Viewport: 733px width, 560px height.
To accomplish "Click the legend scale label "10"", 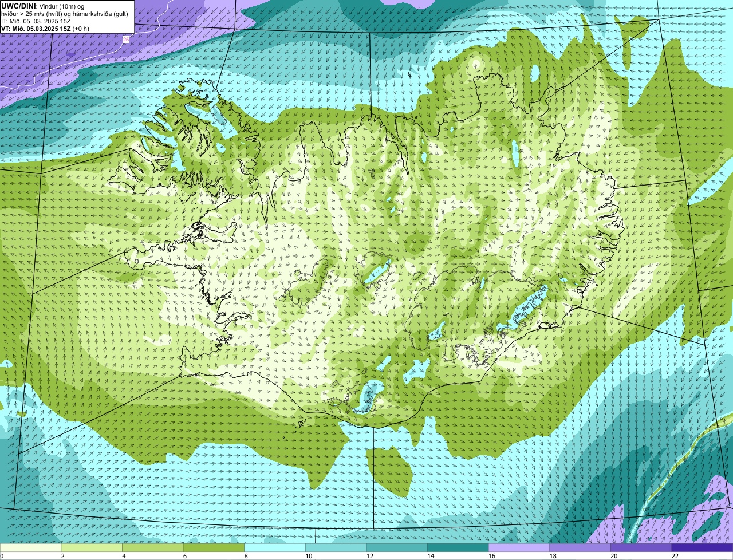I will (309, 556).
